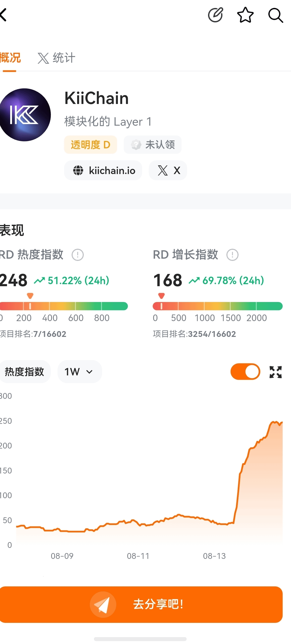Go back with the left arrow
The width and height of the screenshot is (291, 644).
pos(3,15)
